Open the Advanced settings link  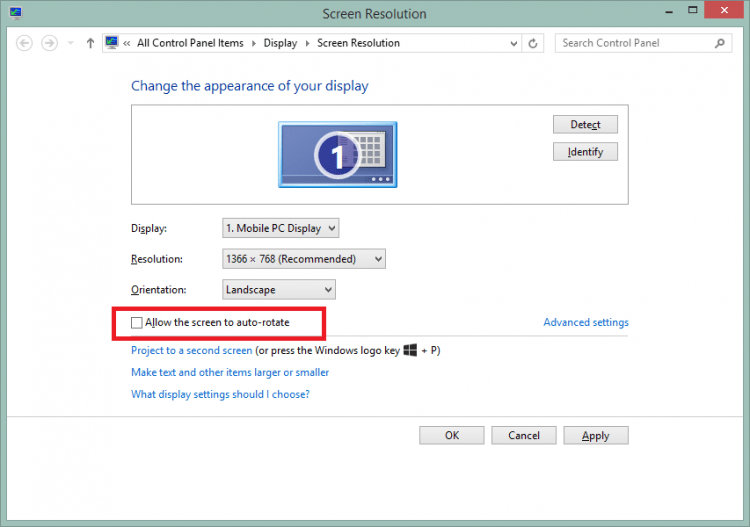point(585,323)
